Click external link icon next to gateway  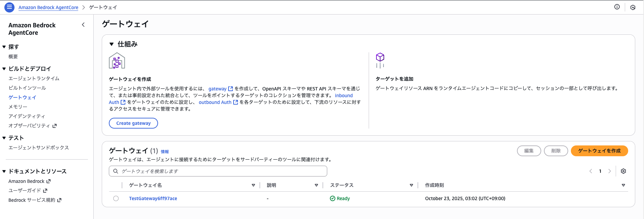point(231,89)
